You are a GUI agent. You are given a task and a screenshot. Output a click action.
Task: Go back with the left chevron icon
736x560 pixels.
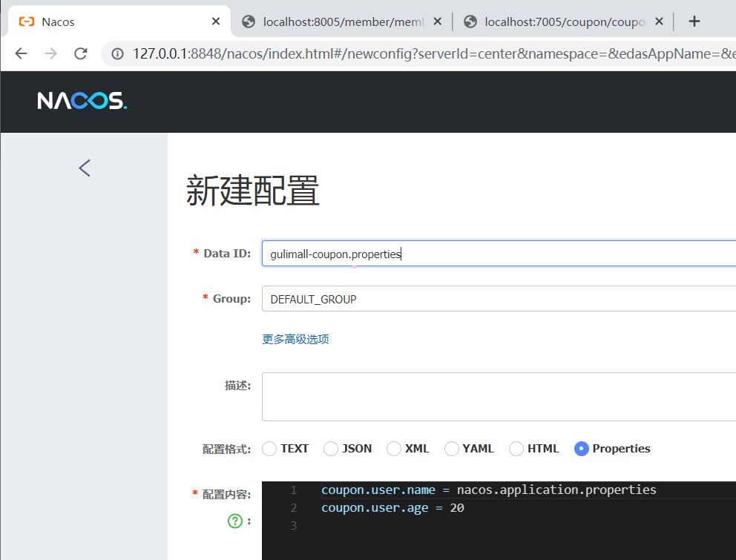[x=85, y=168]
